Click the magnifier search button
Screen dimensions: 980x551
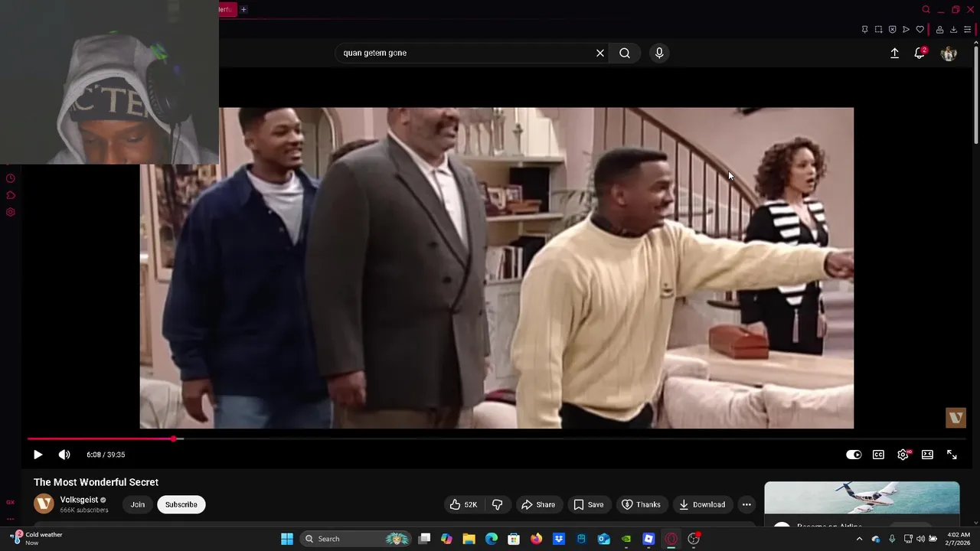[x=625, y=53]
